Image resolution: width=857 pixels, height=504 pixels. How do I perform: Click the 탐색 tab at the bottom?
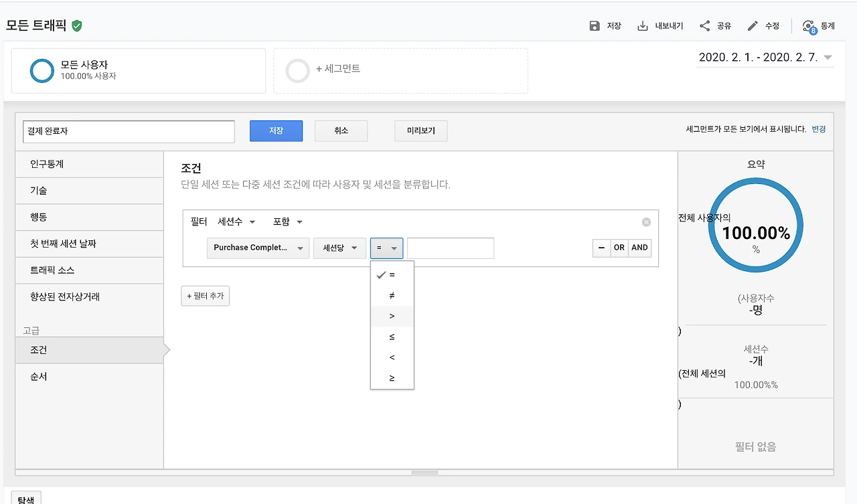(26, 499)
